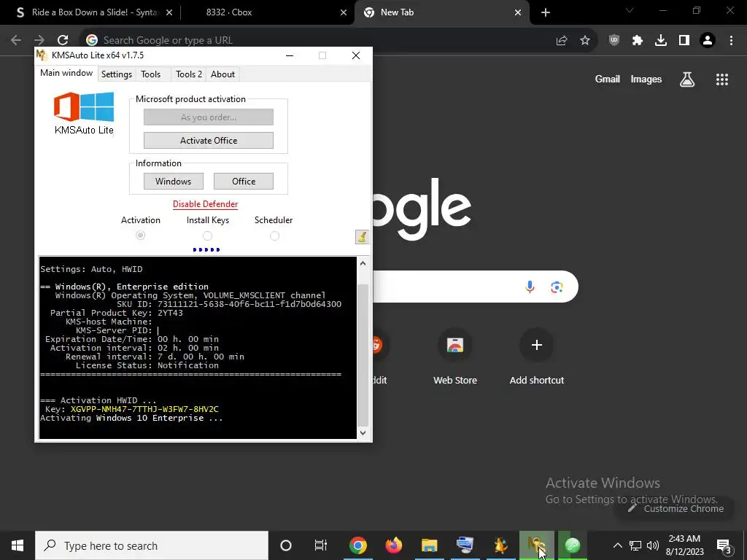Open the About tab in KMSAuto
Image resolution: width=747 pixels, height=560 pixels.
click(223, 74)
